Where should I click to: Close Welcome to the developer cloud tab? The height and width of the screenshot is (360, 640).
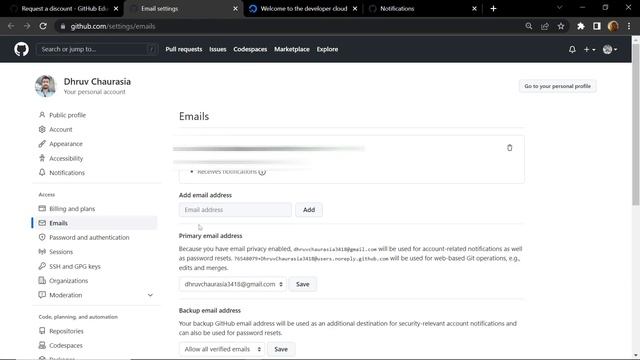(x=355, y=9)
